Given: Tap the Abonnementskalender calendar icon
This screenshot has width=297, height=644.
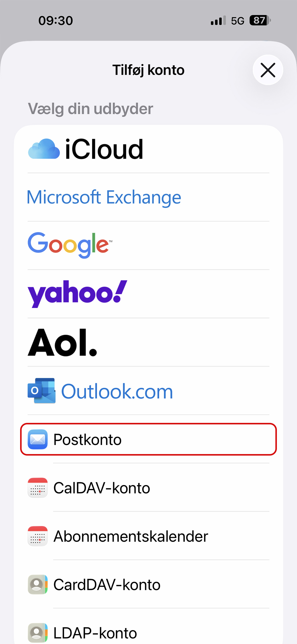Looking at the screenshot, I should coord(38,536).
